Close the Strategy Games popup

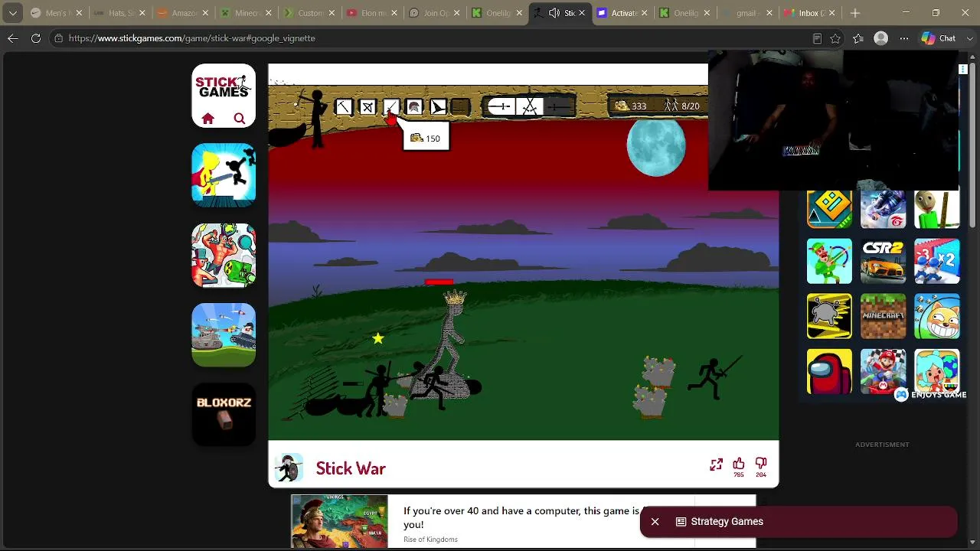click(x=655, y=522)
